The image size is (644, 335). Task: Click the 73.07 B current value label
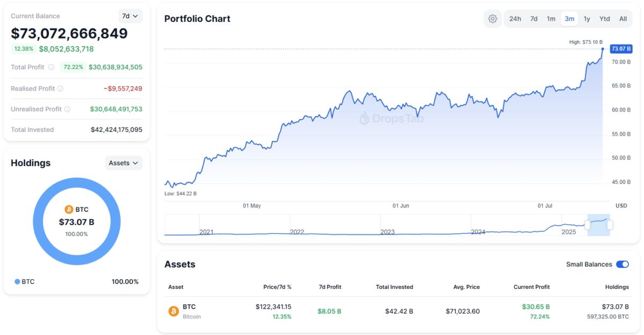pos(621,49)
